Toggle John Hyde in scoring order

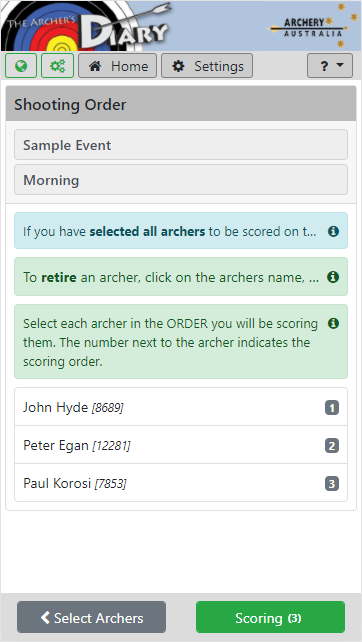click(x=181, y=407)
